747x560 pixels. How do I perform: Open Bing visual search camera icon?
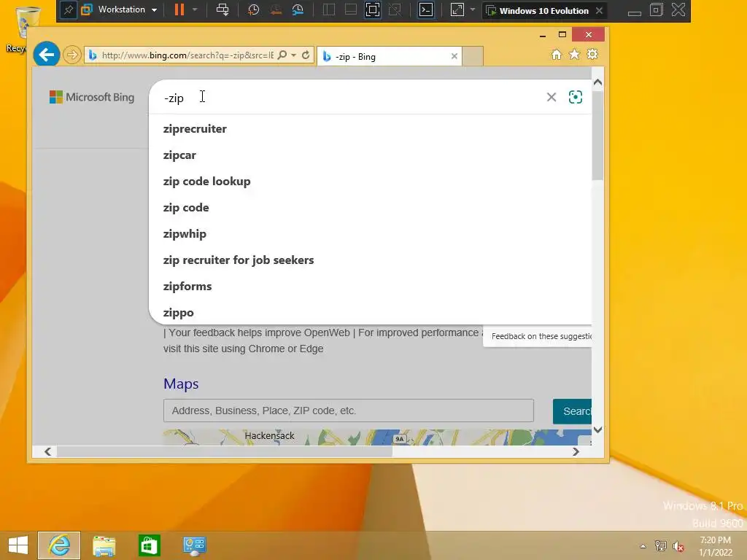click(576, 97)
